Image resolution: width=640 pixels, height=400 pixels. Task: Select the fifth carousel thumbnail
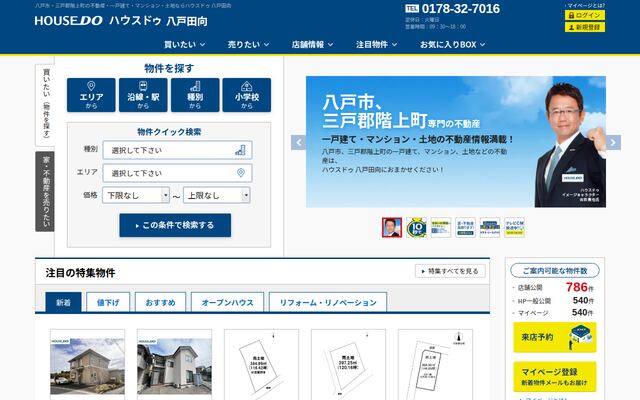(490, 227)
